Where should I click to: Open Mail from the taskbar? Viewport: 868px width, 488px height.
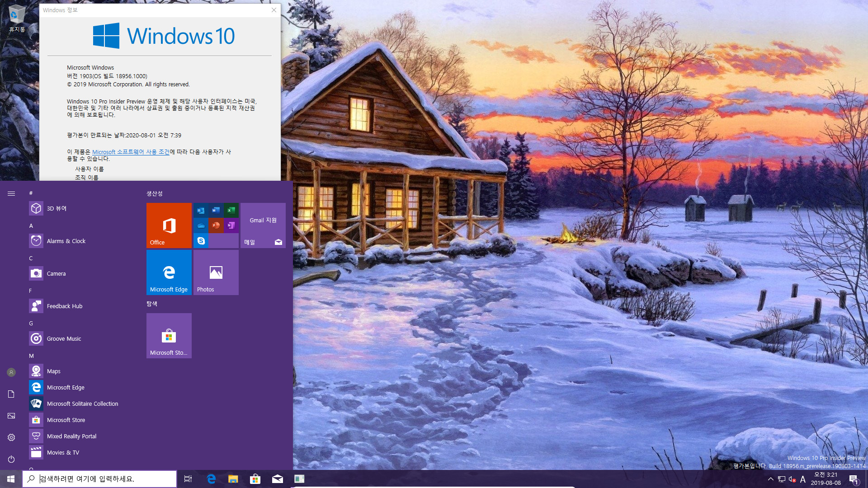pos(278,479)
